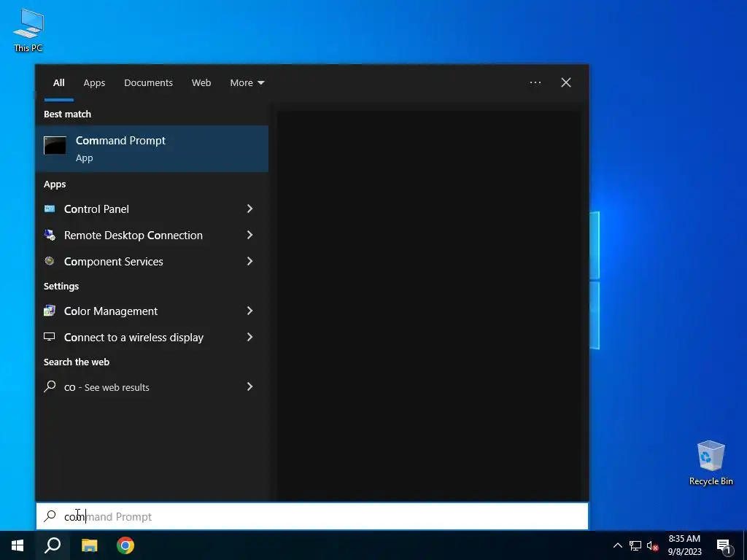This screenshot has width=747, height=560.
Task: Open Recycle Bin on the desktop
Action: pyautogui.click(x=711, y=462)
